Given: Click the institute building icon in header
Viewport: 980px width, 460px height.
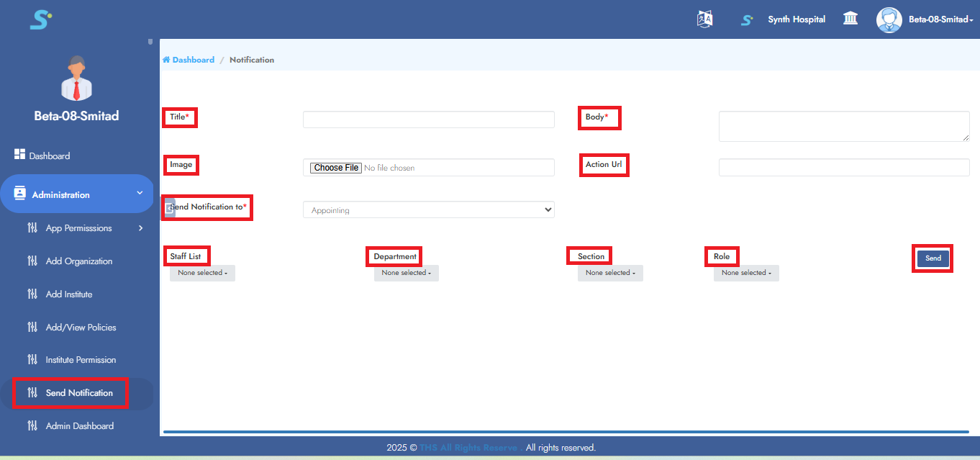Looking at the screenshot, I should (850, 19).
